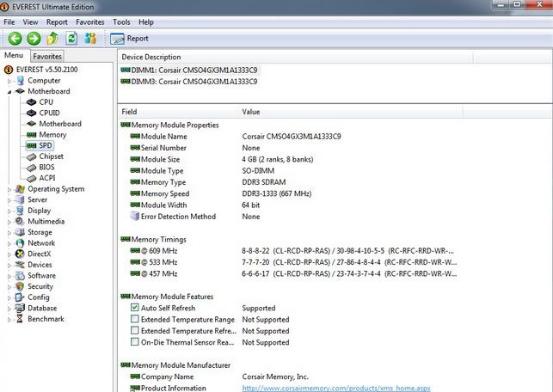553x392 pixels.
Task: Select the Computer category icon
Action: 21,81
